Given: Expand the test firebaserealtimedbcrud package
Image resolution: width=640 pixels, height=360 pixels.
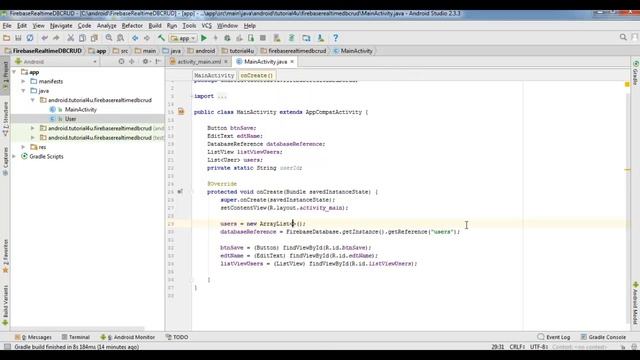Looking at the screenshot, I should pos(33,138).
